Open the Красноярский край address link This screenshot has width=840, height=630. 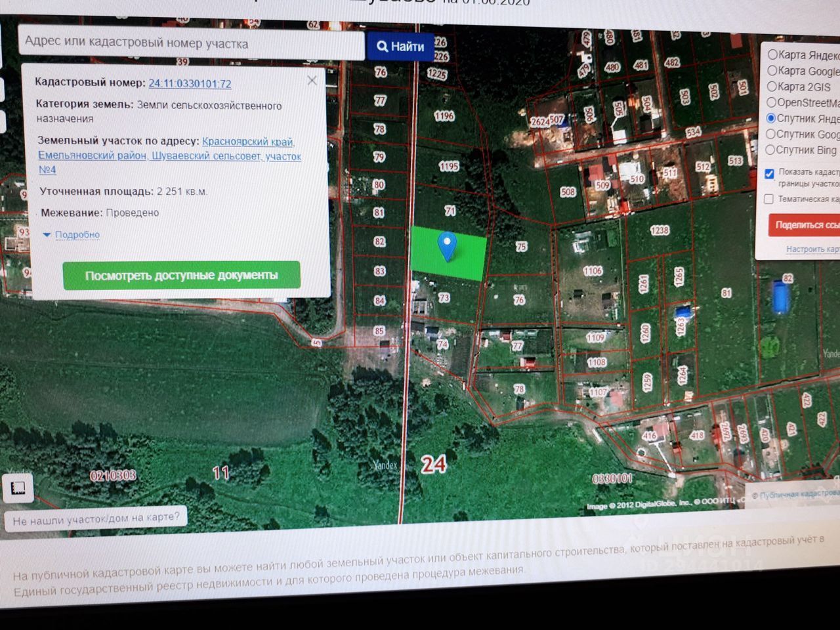tap(247, 142)
